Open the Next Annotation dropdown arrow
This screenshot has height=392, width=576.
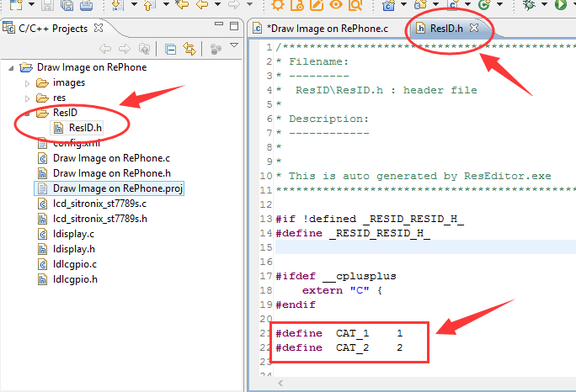tap(134, 4)
